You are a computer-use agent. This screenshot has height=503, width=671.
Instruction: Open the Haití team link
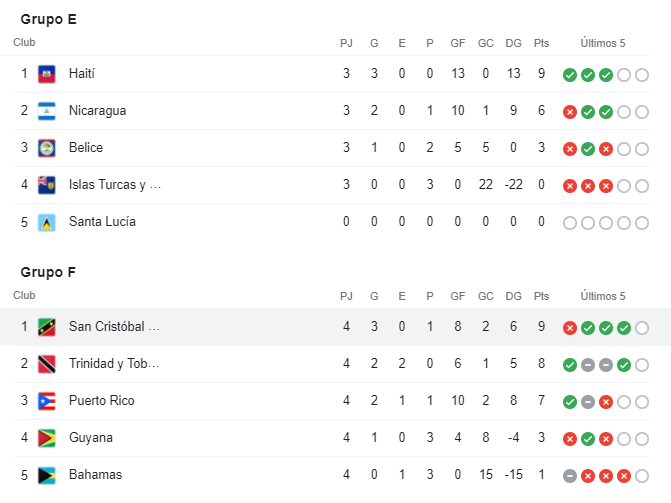click(x=82, y=74)
